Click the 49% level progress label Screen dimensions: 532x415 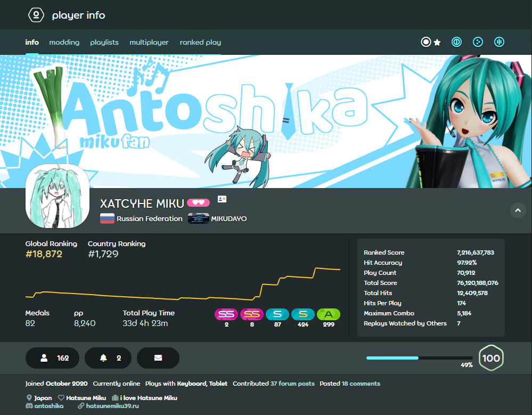click(x=466, y=365)
